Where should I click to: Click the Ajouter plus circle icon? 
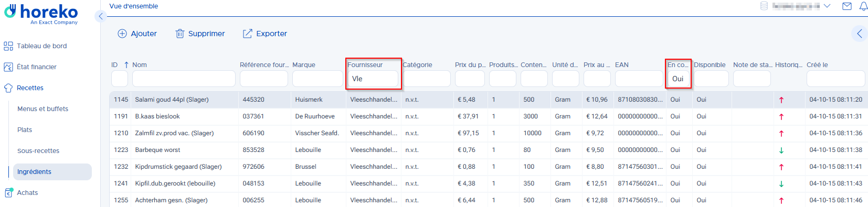122,34
